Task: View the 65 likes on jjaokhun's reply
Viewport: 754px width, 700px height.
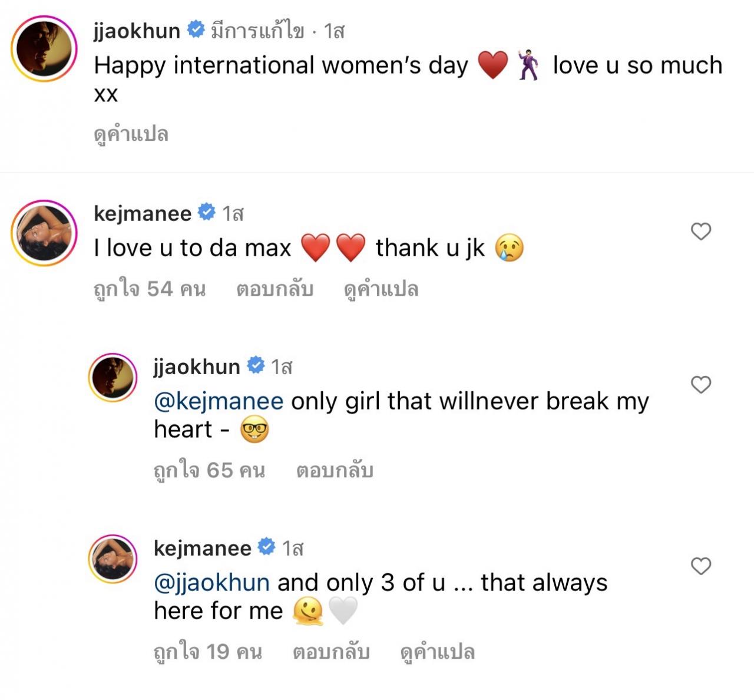Action: point(209,471)
